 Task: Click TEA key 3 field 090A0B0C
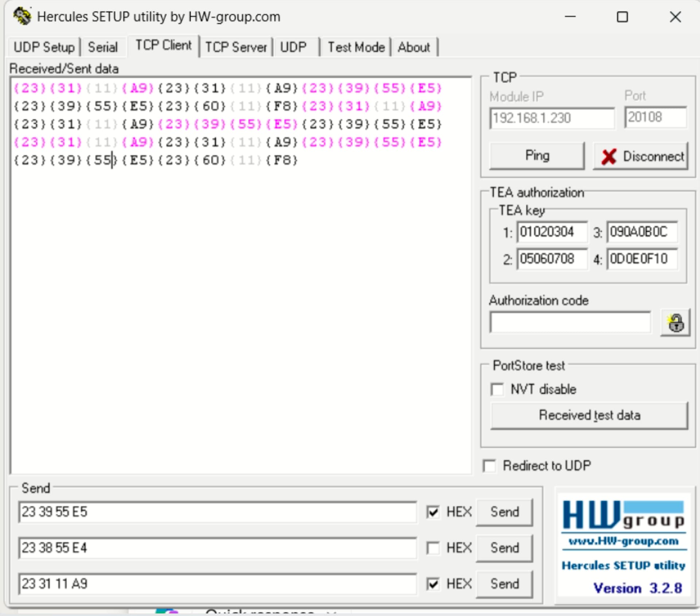pos(642,232)
